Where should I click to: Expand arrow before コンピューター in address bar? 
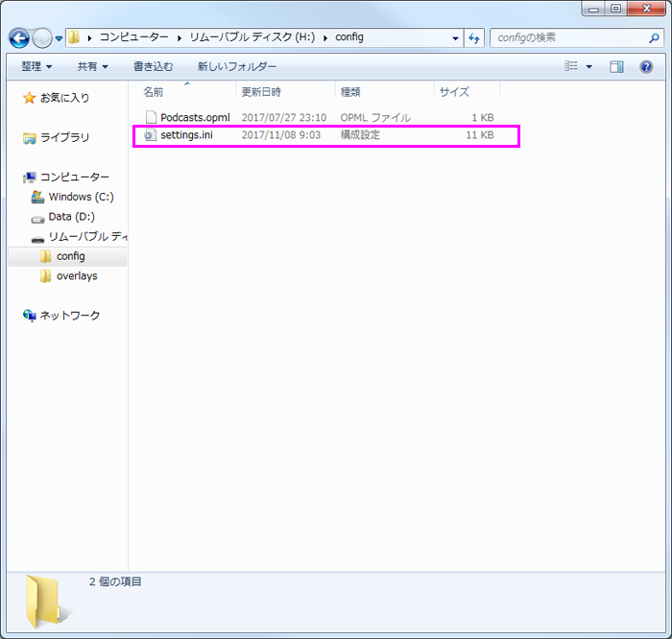click(89, 38)
